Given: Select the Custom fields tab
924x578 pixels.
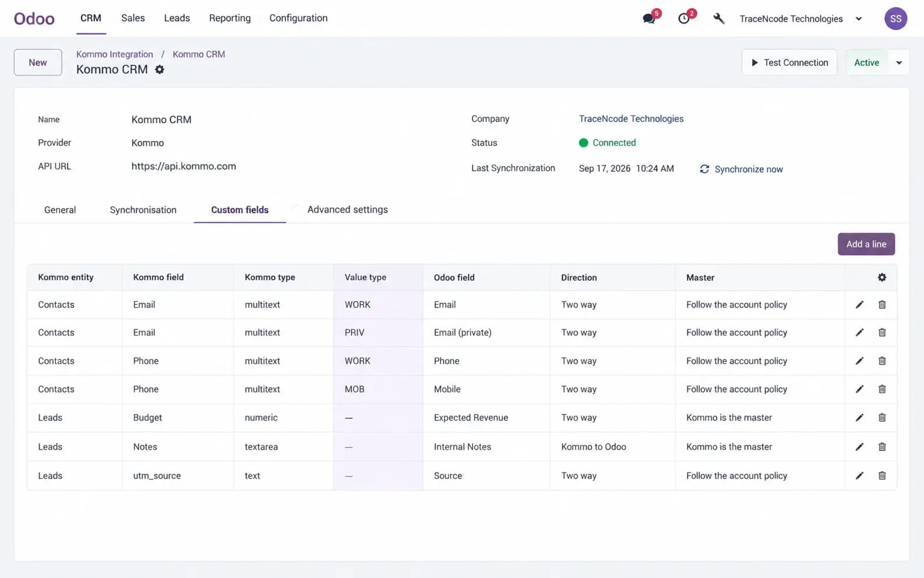Looking at the screenshot, I should click(240, 210).
